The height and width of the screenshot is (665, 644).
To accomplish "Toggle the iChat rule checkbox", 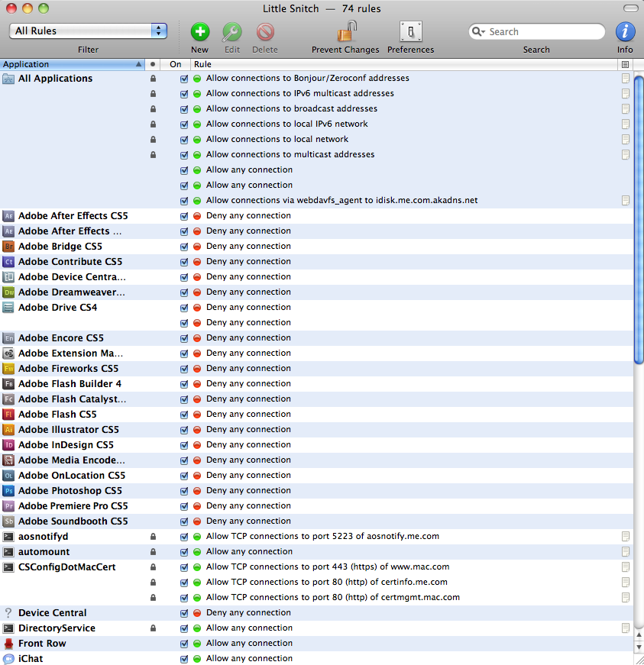I will pyautogui.click(x=184, y=659).
